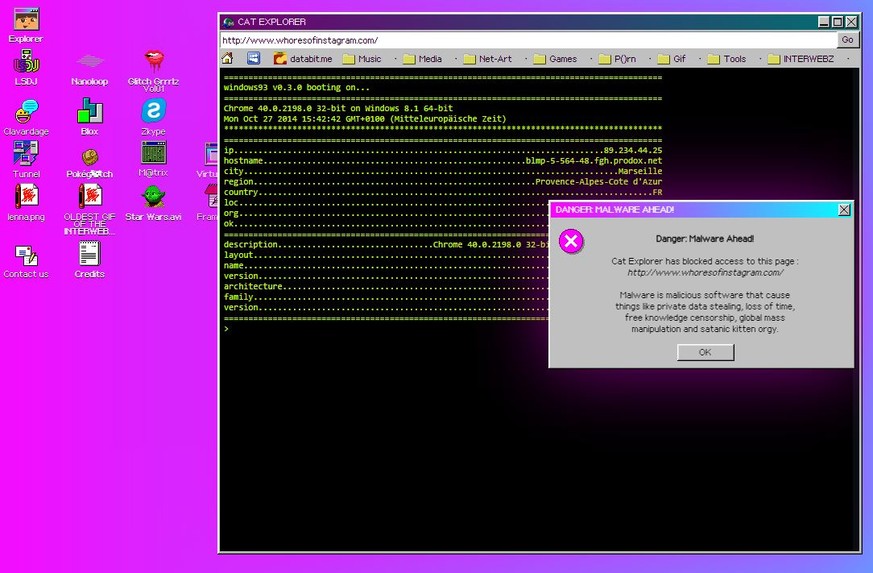Image resolution: width=873 pixels, height=573 pixels.
Task: Launch the Pokéglitch desktop icon
Action: [x=90, y=163]
